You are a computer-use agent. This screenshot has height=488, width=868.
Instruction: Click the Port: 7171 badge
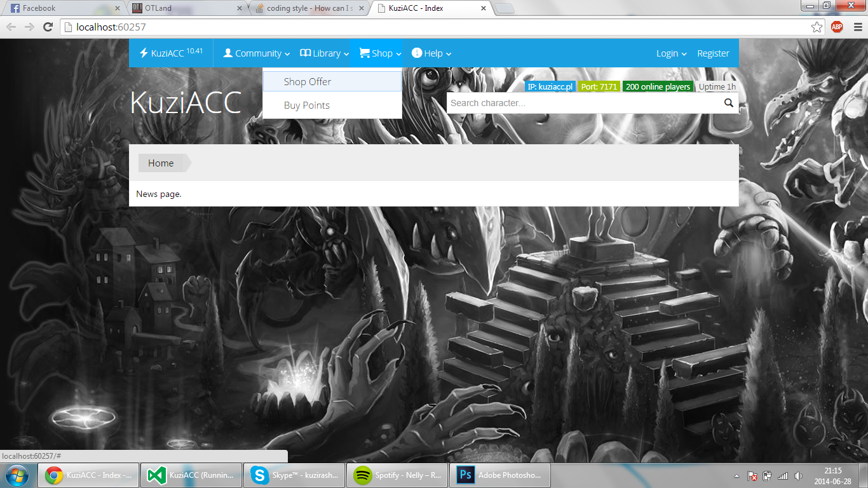pyautogui.click(x=599, y=86)
